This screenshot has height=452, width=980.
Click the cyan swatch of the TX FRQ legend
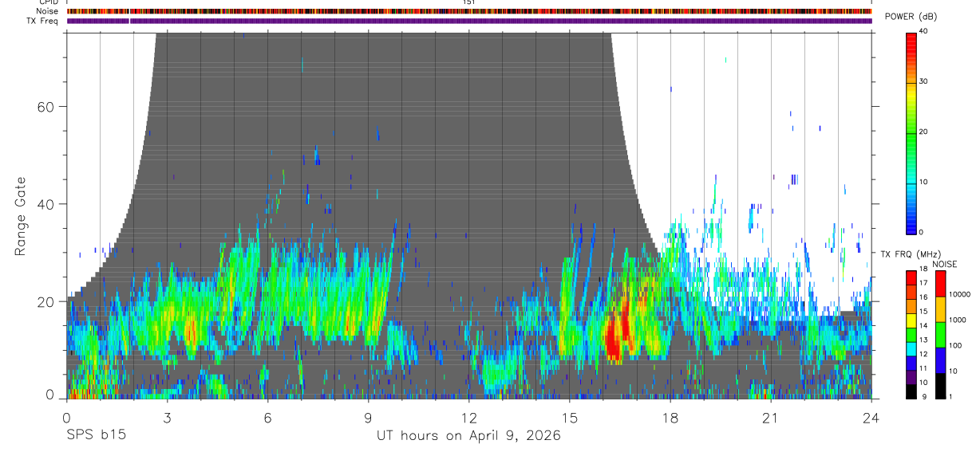tap(911, 349)
